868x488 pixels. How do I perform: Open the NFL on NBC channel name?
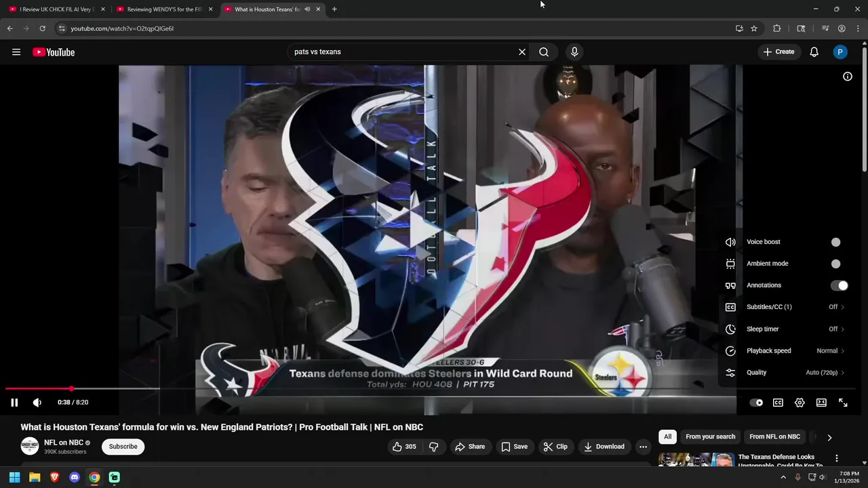(x=64, y=443)
